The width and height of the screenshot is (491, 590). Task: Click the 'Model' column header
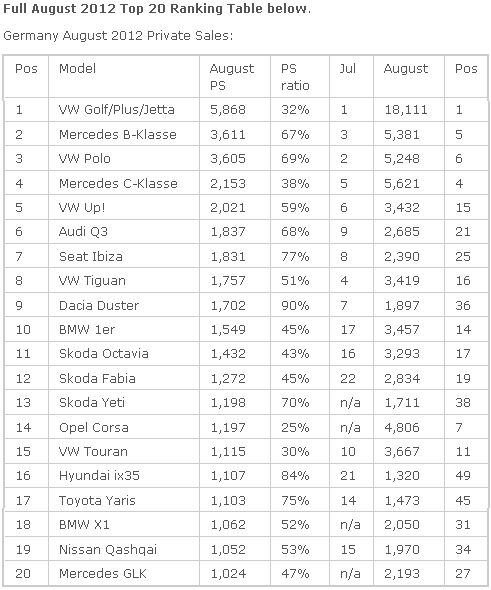pyautogui.click(x=78, y=69)
